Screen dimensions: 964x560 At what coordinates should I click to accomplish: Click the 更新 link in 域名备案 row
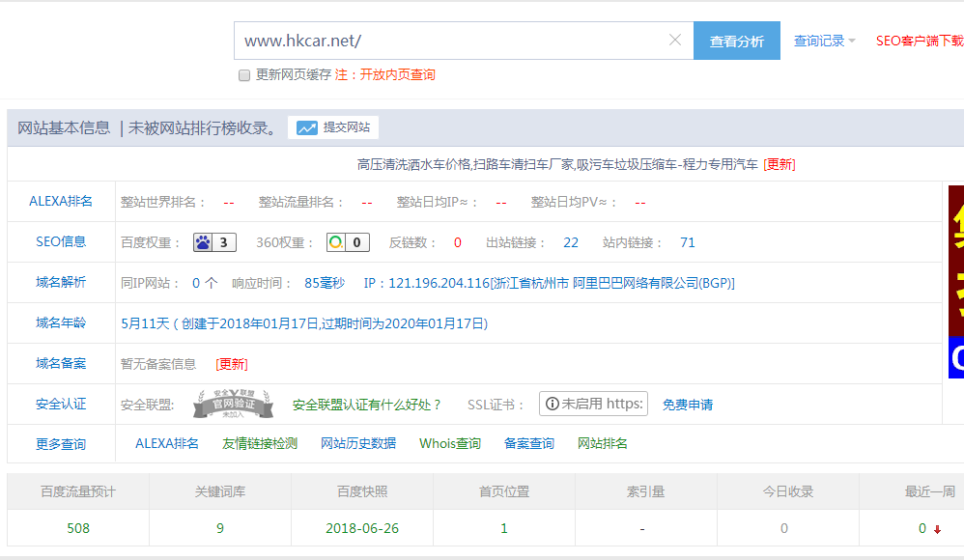232,364
